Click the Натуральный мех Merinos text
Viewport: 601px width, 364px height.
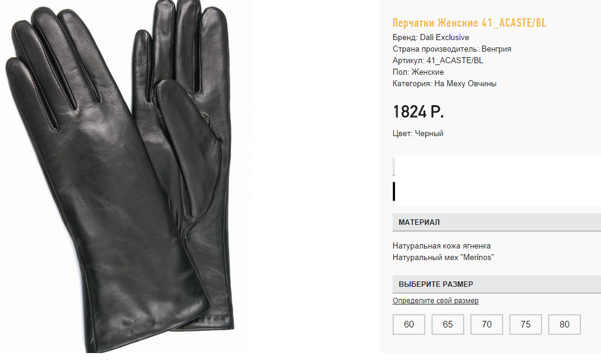point(443,258)
